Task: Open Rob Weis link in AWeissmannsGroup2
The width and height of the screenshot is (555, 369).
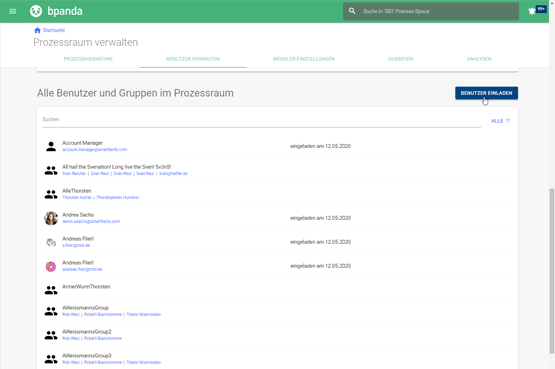Action: point(71,339)
